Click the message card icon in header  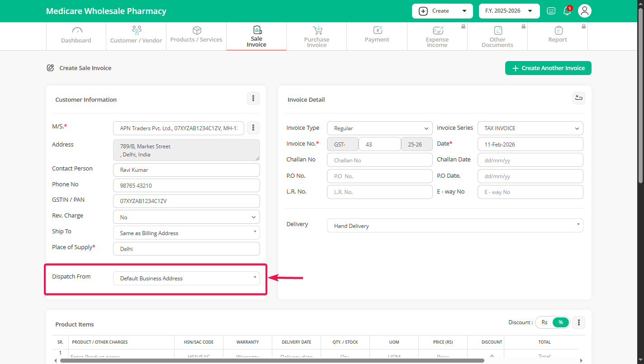pos(551,11)
